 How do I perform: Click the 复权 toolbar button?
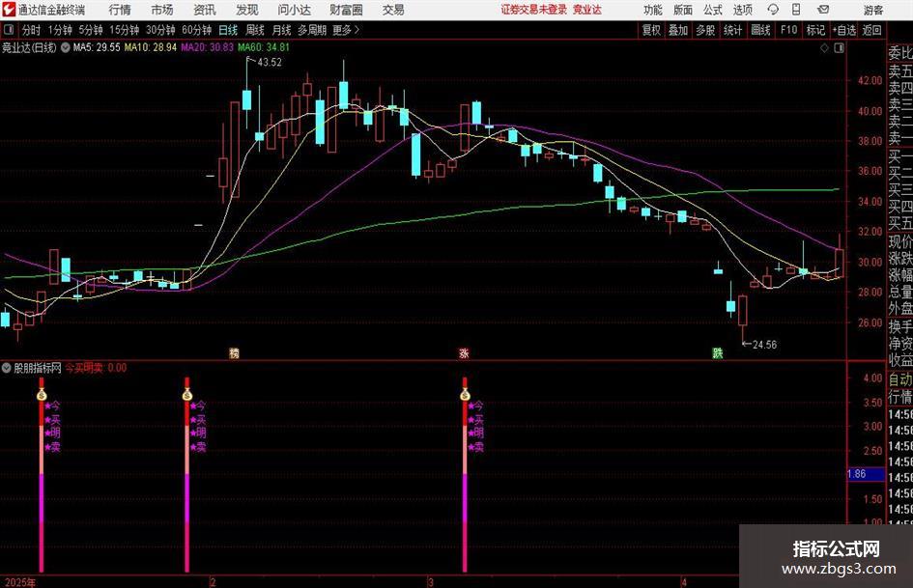click(651, 30)
